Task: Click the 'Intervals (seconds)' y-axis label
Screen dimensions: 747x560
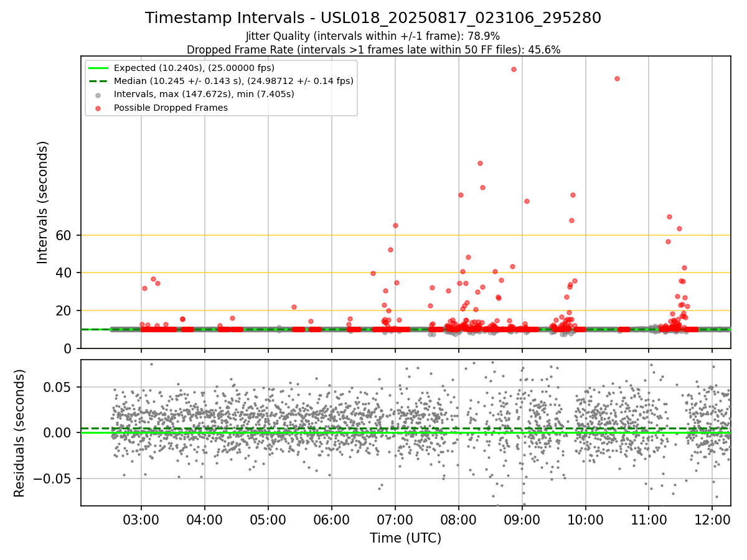Action: 42,202
